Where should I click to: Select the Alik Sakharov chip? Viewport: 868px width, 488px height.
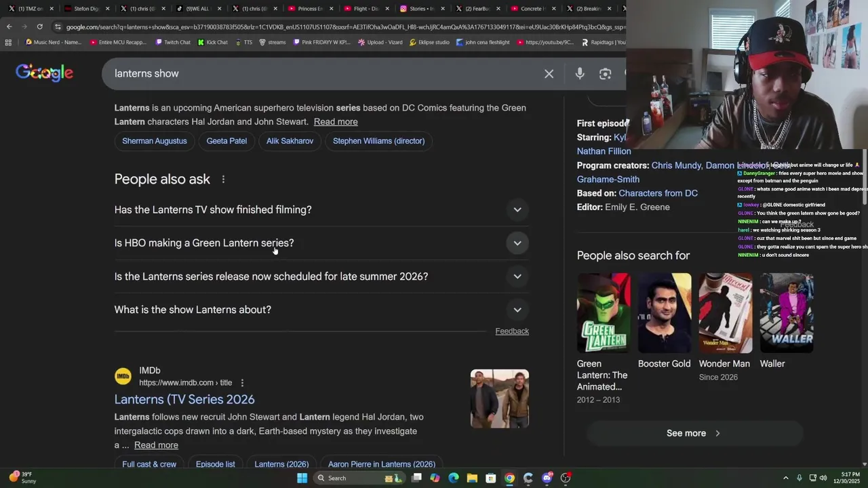pyautogui.click(x=290, y=141)
